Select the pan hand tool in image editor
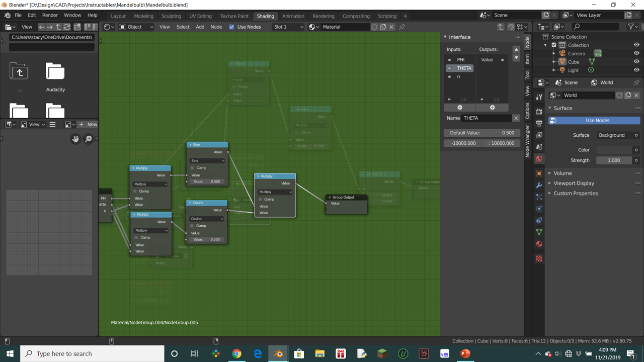This screenshot has width=644, height=362. coord(75,139)
